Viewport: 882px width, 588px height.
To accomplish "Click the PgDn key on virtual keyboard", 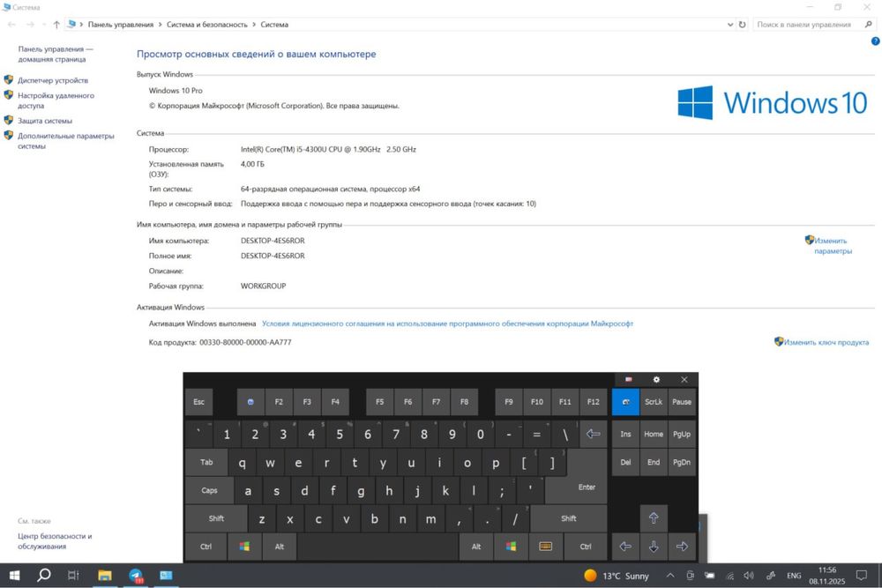I will pyautogui.click(x=682, y=462).
